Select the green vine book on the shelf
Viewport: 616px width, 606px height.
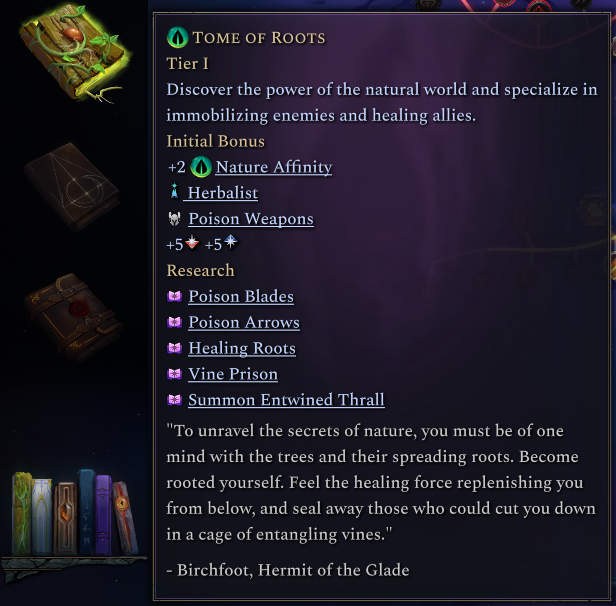click(x=21, y=515)
